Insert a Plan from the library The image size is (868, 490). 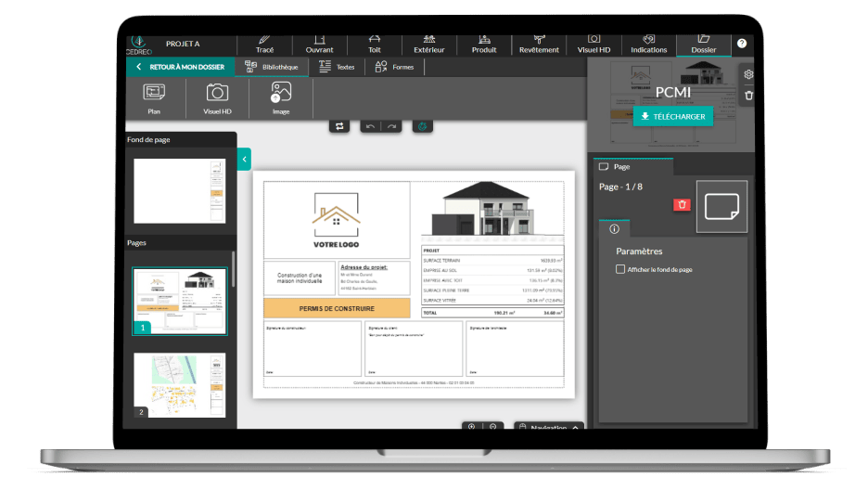pos(154,97)
